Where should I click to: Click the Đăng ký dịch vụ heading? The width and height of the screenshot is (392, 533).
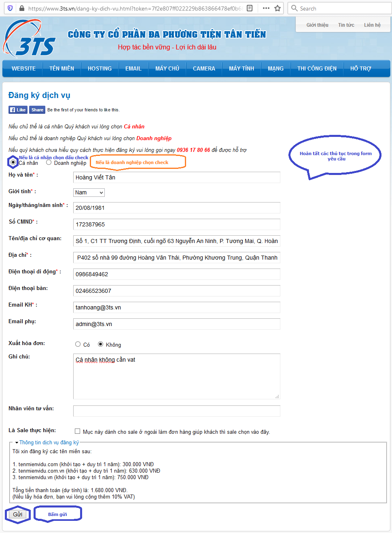39,95
